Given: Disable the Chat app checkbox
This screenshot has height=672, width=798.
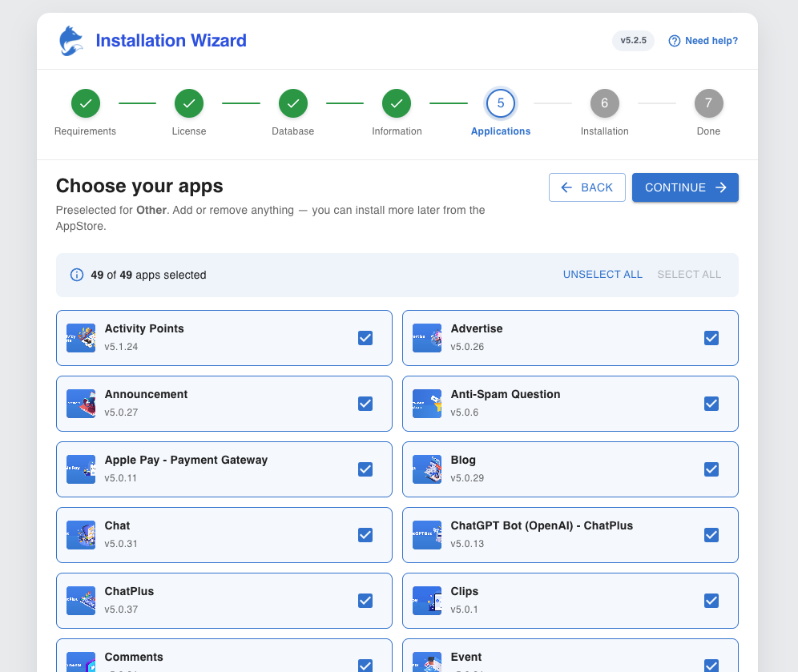Looking at the screenshot, I should (365, 535).
